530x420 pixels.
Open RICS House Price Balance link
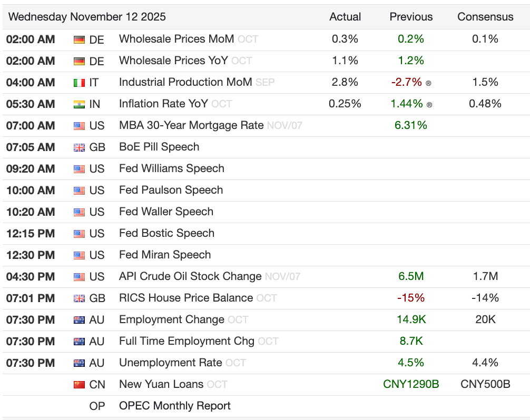186,298
